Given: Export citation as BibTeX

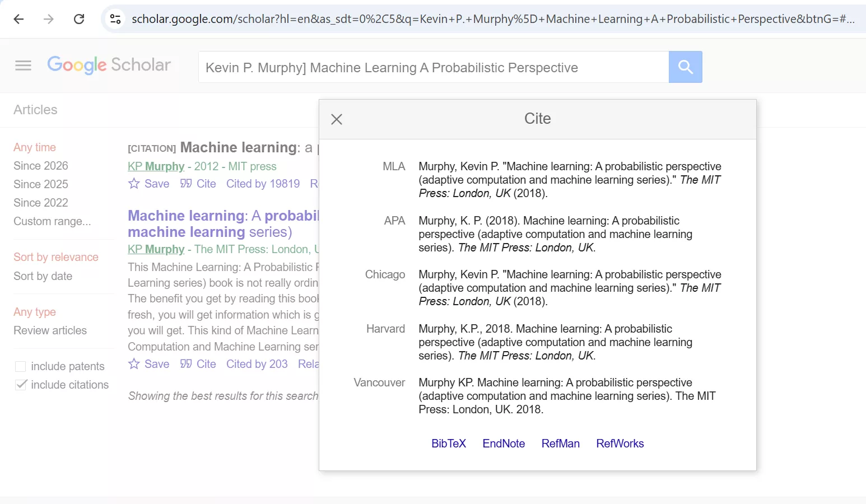Looking at the screenshot, I should pos(448,443).
